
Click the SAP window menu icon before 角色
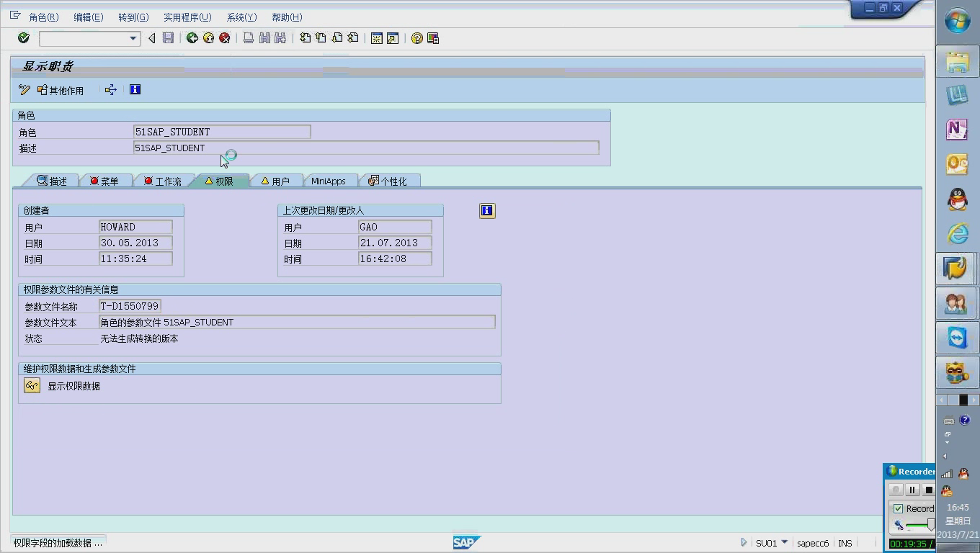coord(15,16)
